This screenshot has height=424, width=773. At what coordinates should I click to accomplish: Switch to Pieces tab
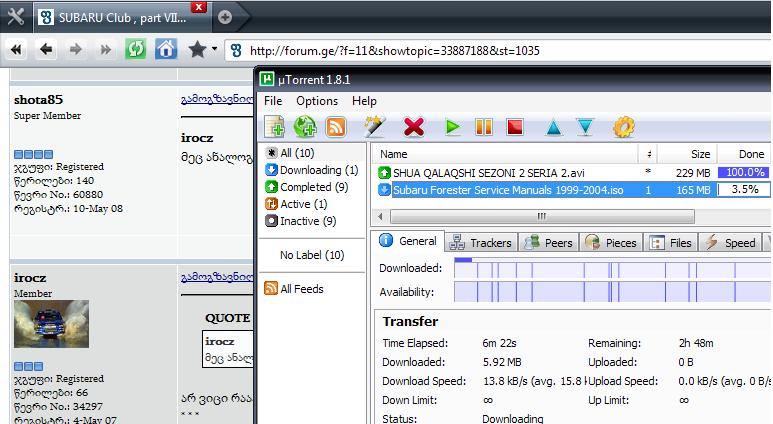pyautogui.click(x=611, y=243)
